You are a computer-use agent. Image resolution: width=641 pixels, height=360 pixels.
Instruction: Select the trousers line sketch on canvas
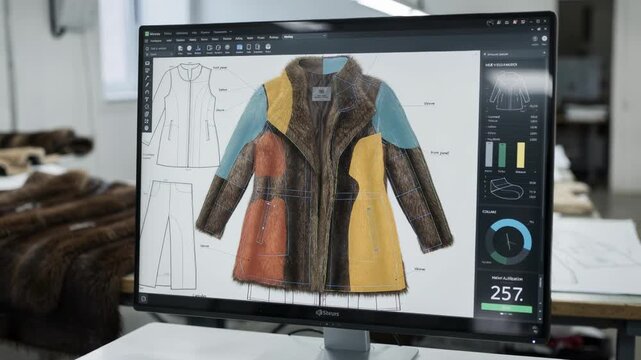click(167, 235)
